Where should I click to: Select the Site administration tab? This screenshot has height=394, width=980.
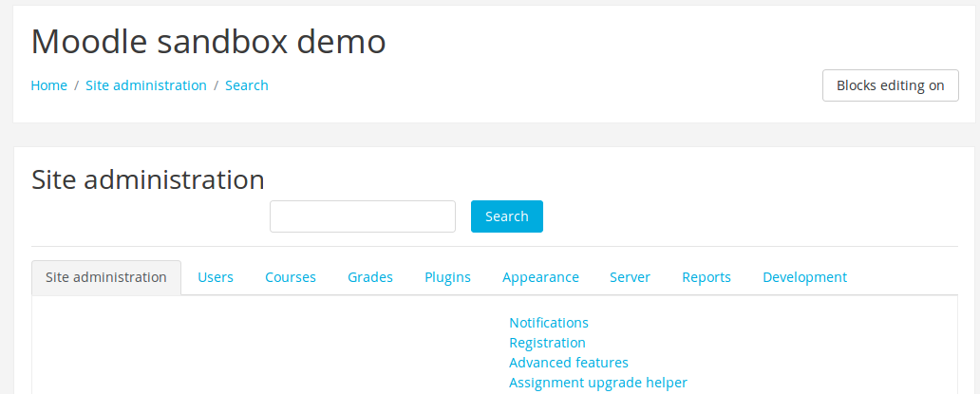click(106, 277)
